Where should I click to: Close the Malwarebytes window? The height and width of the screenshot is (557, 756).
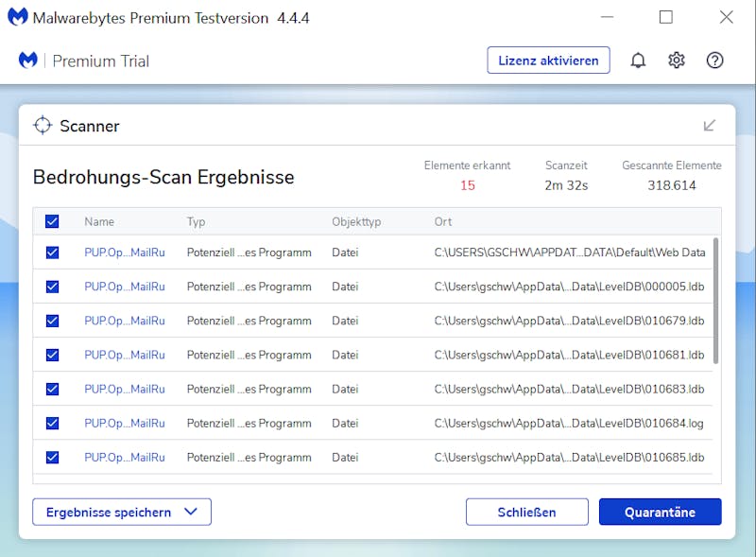pos(726,17)
